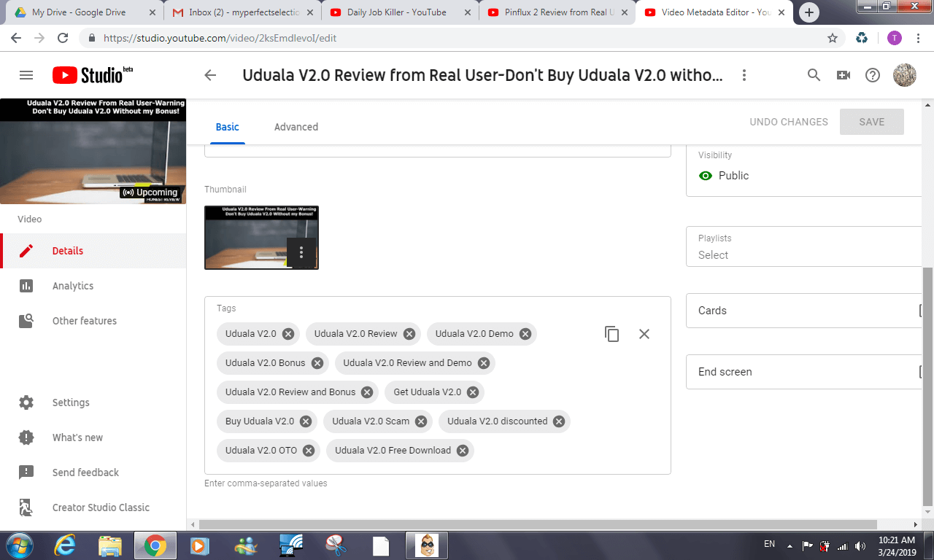Open the account avatar menu
934x560 pixels.
coord(905,75)
